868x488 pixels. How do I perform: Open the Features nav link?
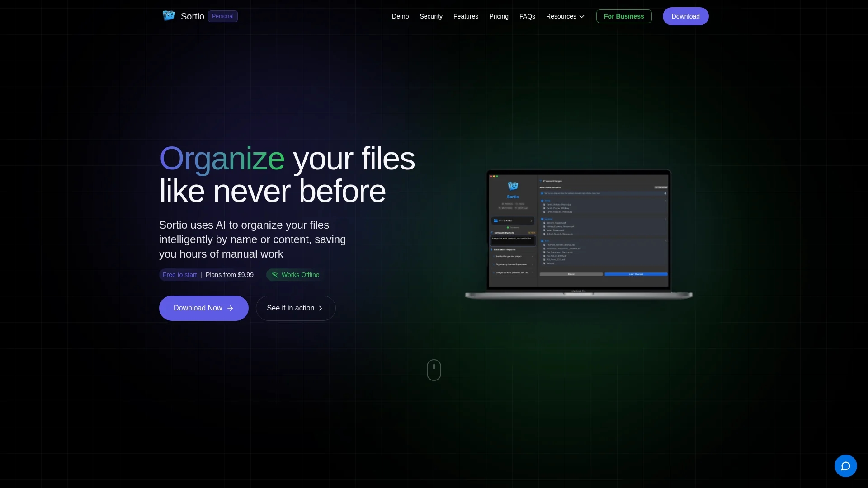click(466, 16)
